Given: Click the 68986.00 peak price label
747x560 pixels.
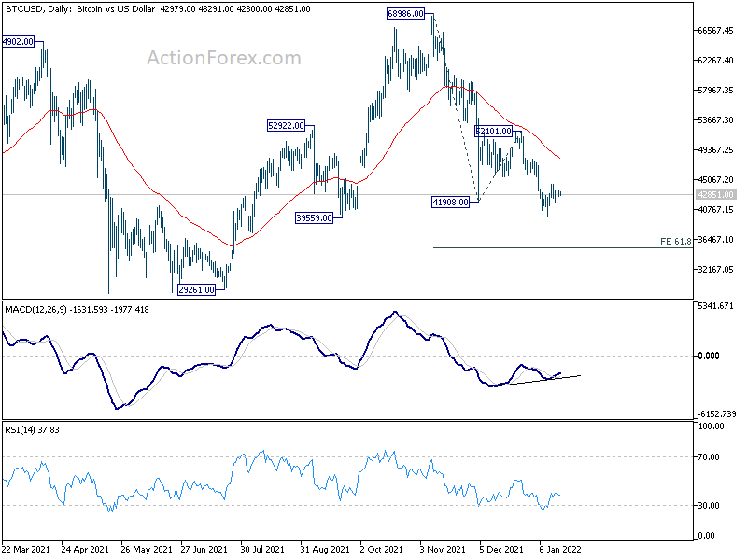Looking at the screenshot, I should coord(405,14).
